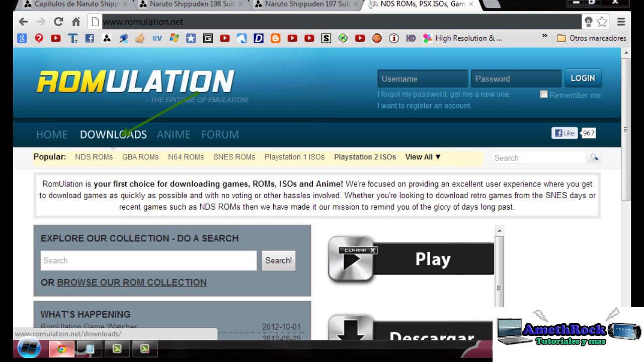The height and width of the screenshot is (362, 644).
Task: Click the RomUlation logo
Action: coord(135,81)
